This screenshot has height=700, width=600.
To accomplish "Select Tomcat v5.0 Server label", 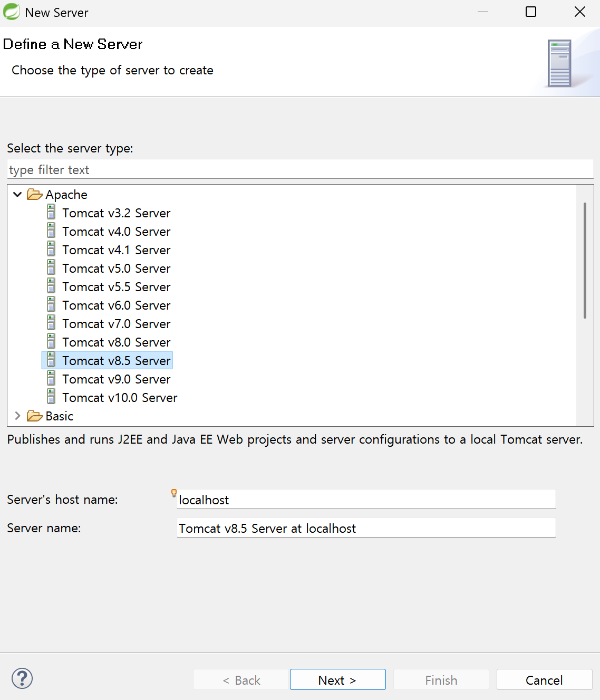I will tap(117, 269).
